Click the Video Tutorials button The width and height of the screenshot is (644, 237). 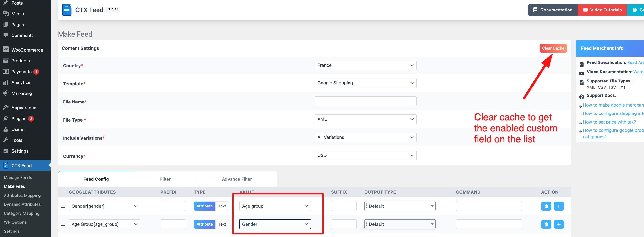[x=602, y=10]
